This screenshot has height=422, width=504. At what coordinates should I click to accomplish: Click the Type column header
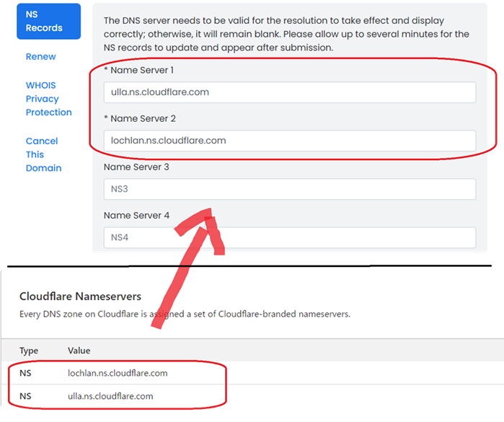pos(29,351)
